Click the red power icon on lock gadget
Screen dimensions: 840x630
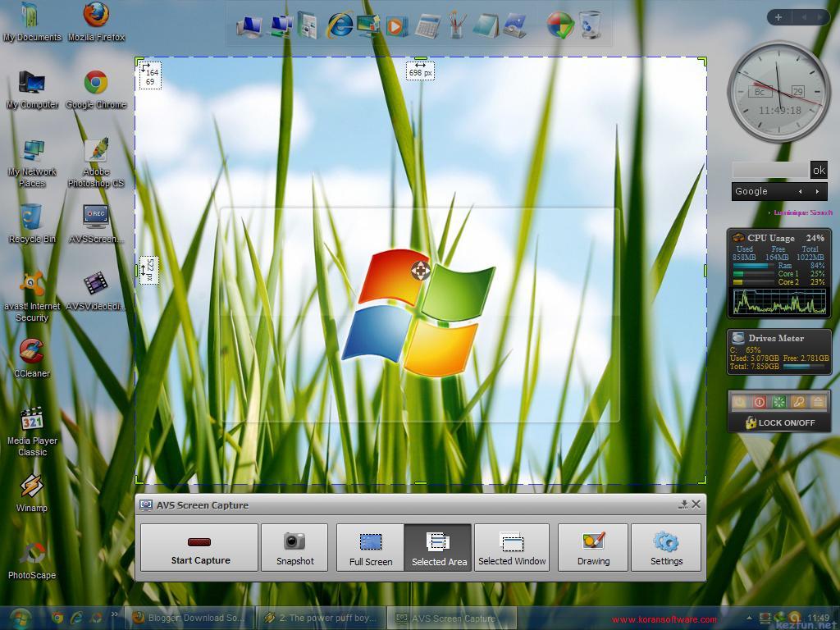pos(759,402)
